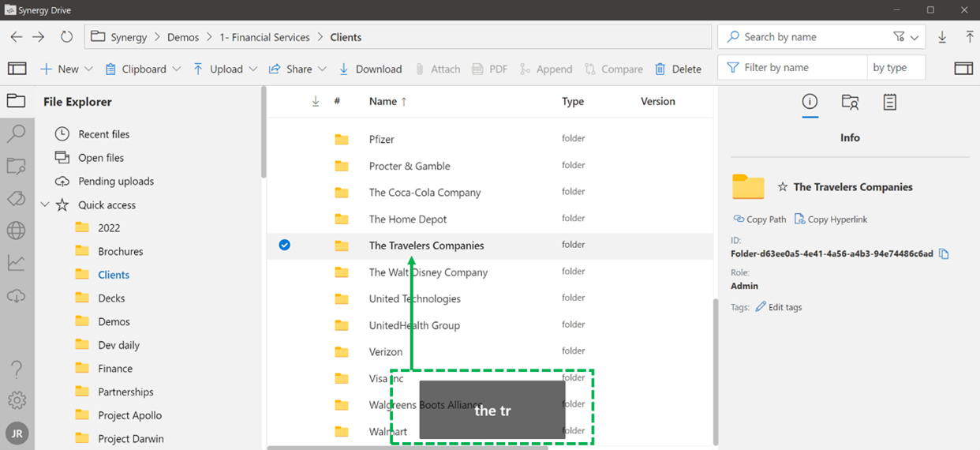Screen dimensions: 980x450
Task: Sort by the Type column header
Action: point(573,101)
